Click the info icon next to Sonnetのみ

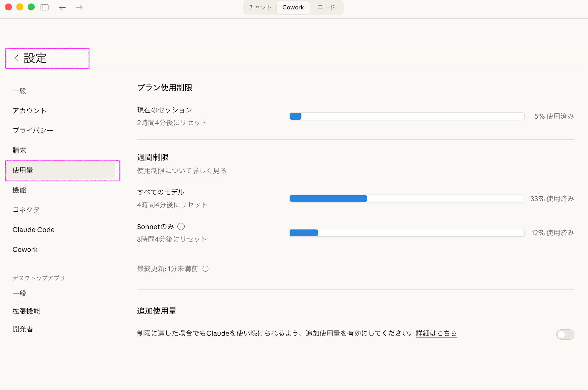181,227
